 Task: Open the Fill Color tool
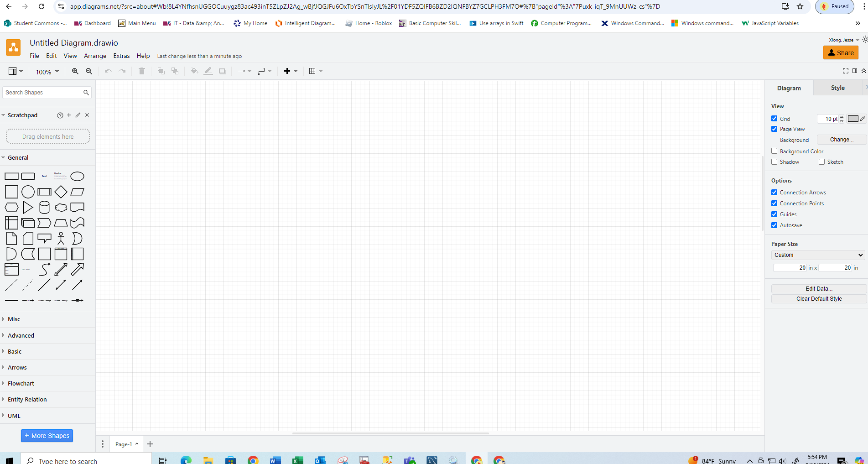tap(194, 71)
